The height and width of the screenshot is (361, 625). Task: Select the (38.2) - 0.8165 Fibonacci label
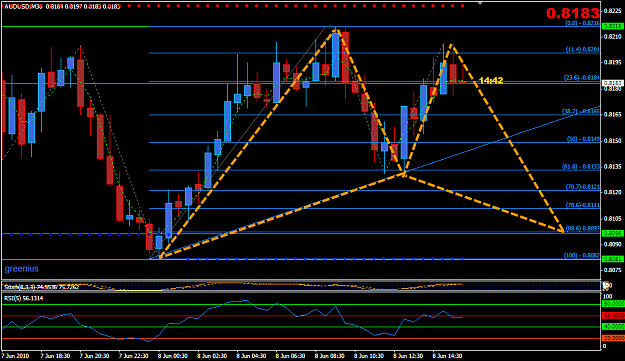tap(581, 112)
